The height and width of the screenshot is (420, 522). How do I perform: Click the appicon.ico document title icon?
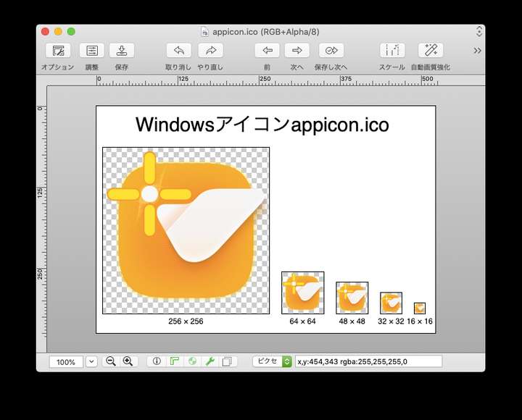pos(205,32)
